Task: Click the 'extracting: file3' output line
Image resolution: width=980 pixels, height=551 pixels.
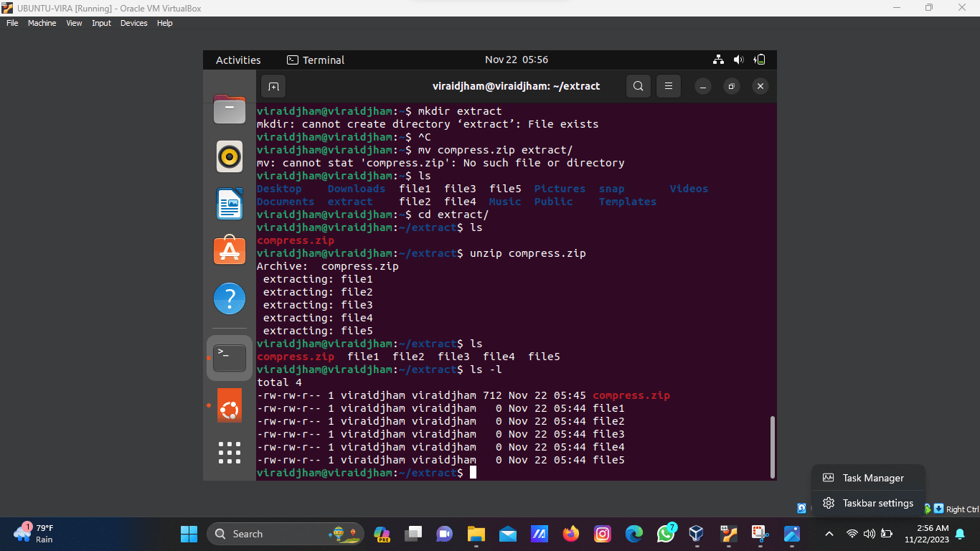Action: (x=318, y=305)
